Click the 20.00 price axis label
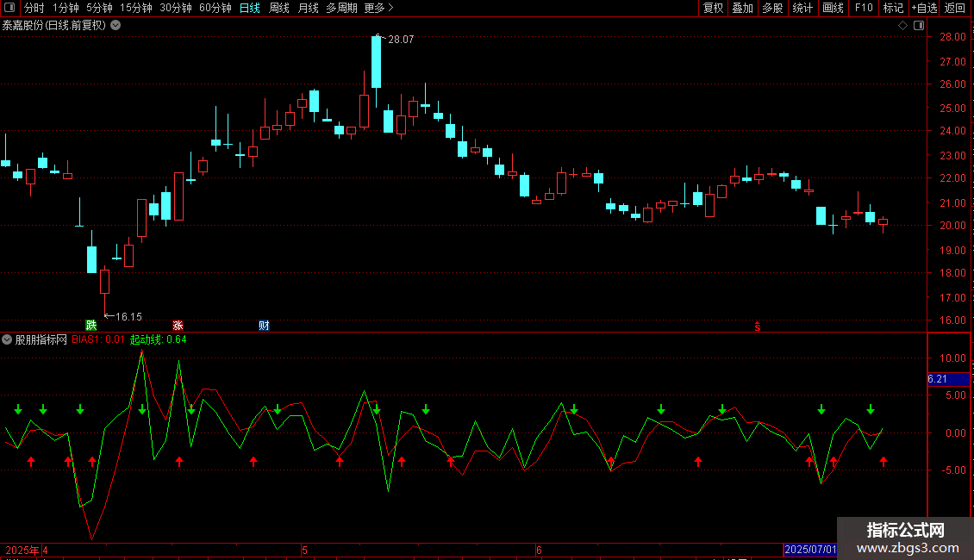The width and height of the screenshot is (974, 560). point(952,226)
